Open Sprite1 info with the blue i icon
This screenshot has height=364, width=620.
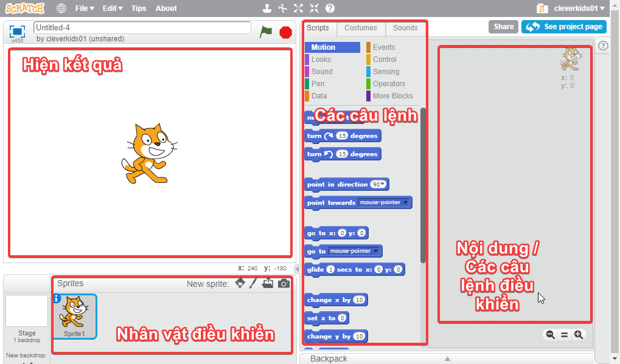point(57,298)
